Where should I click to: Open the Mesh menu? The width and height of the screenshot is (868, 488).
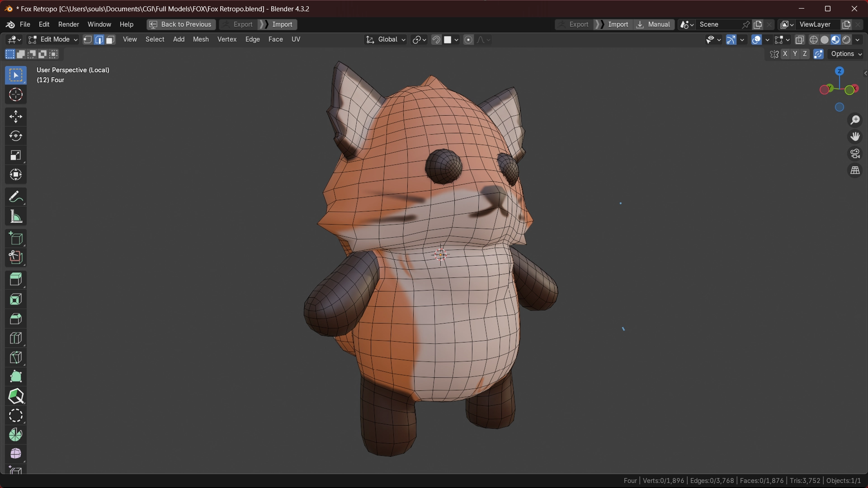click(x=201, y=39)
